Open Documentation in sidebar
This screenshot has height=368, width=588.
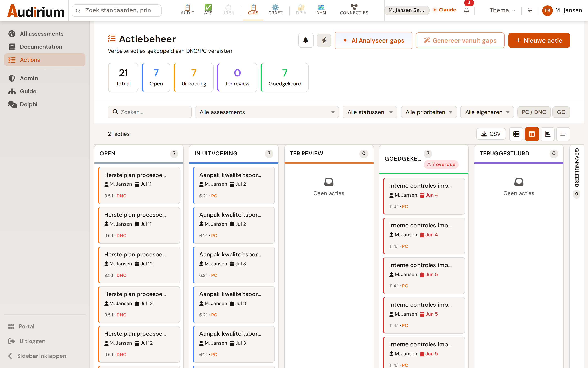tap(45, 47)
